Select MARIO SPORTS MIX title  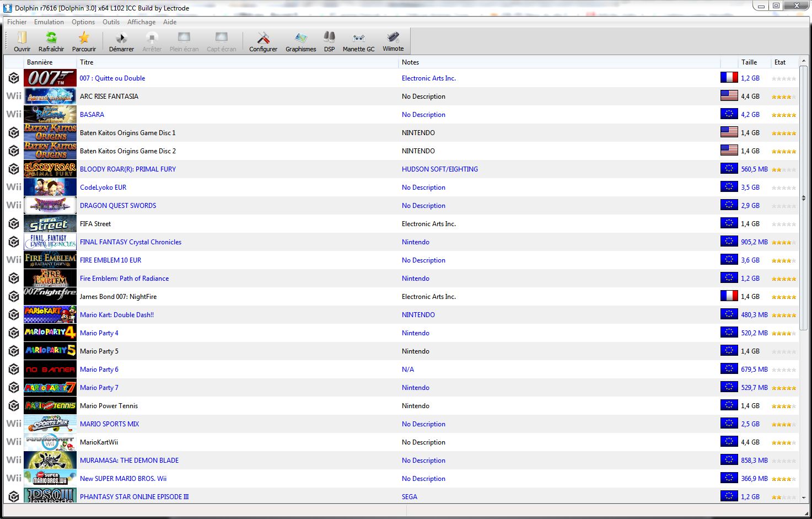(109, 424)
